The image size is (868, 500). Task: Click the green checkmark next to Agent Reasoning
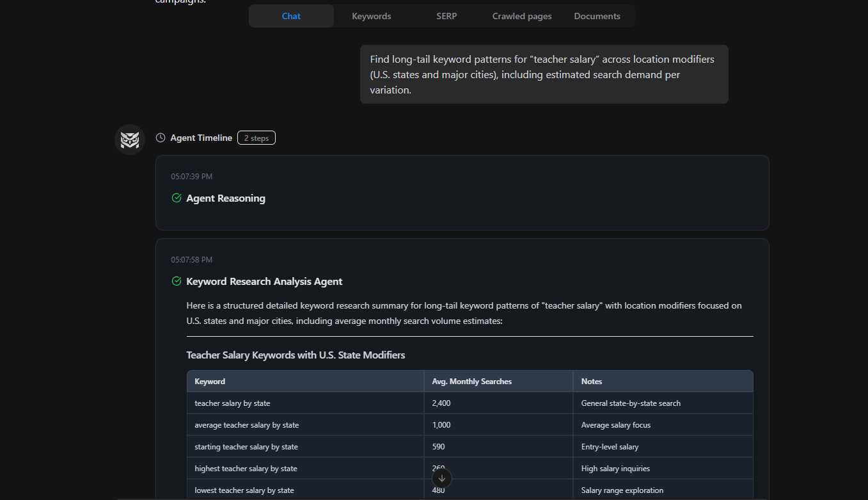point(176,198)
